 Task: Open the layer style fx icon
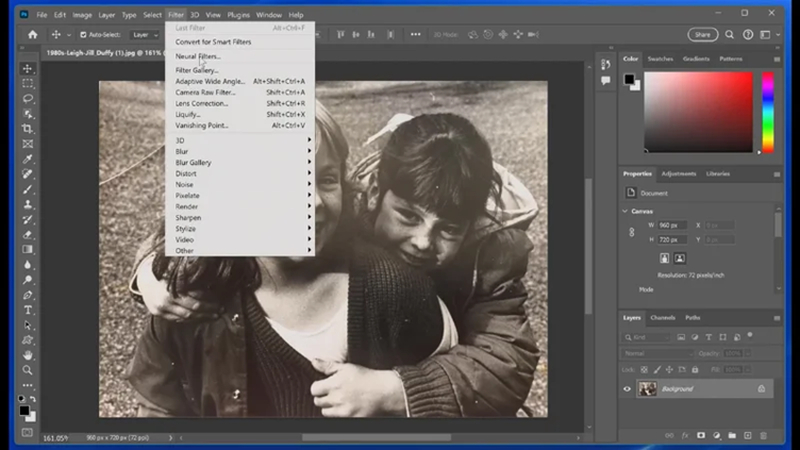coord(685,435)
